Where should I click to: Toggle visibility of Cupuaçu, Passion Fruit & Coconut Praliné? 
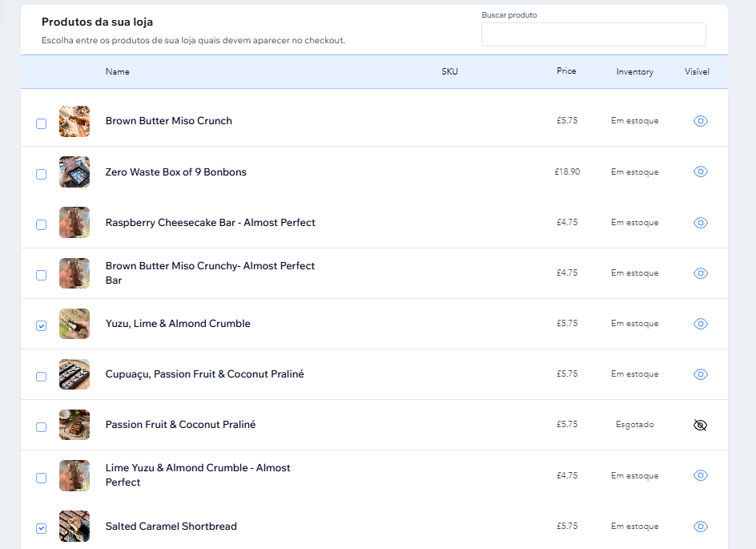point(700,374)
